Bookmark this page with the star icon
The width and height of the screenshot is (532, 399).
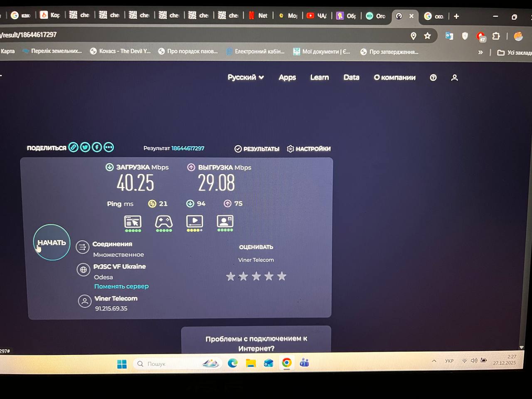point(427,36)
